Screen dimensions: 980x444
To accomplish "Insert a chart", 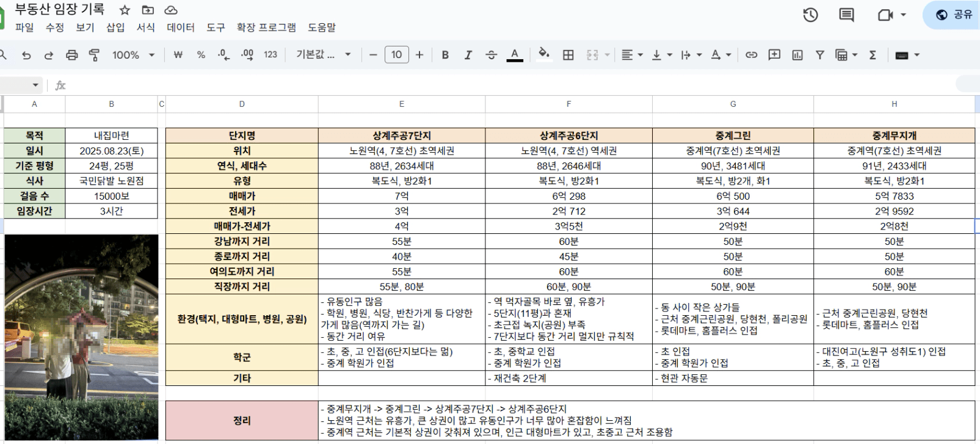I will coord(797,55).
